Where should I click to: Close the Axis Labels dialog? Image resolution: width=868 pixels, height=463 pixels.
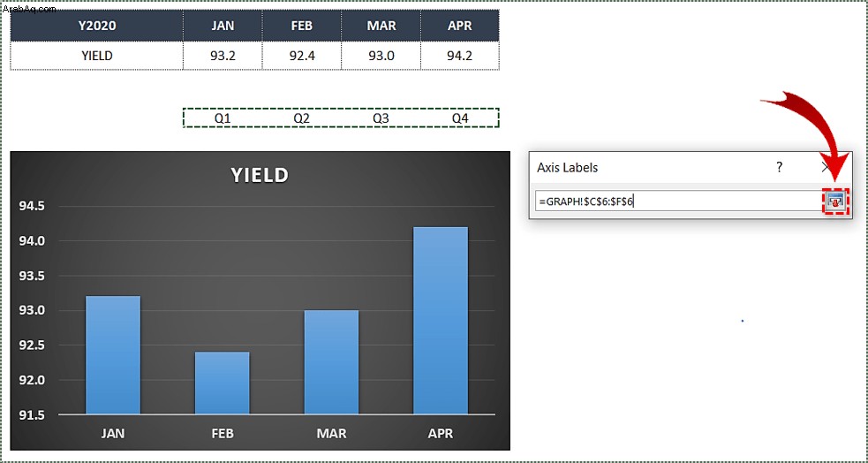tap(827, 167)
